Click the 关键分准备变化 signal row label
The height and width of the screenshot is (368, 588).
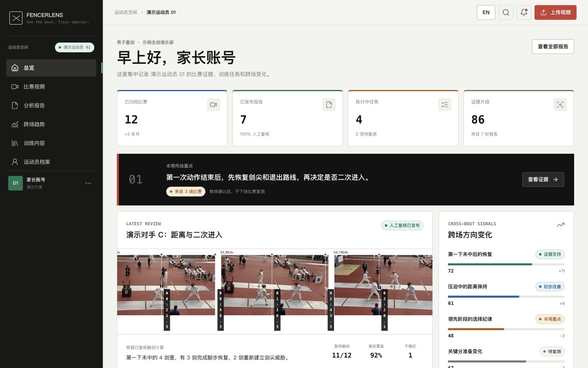[x=465, y=352]
